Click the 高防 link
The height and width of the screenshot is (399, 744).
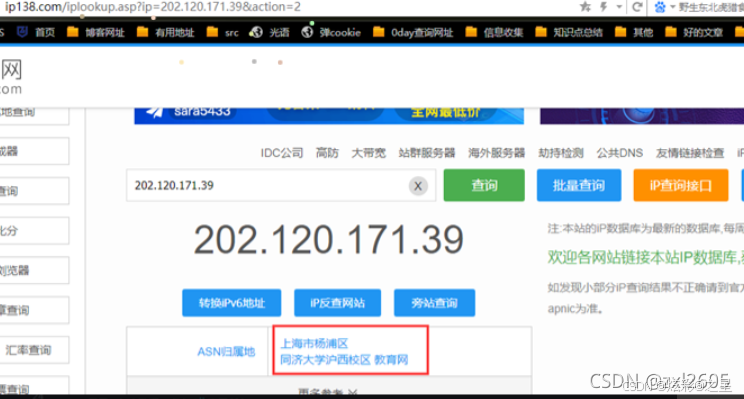(x=327, y=153)
